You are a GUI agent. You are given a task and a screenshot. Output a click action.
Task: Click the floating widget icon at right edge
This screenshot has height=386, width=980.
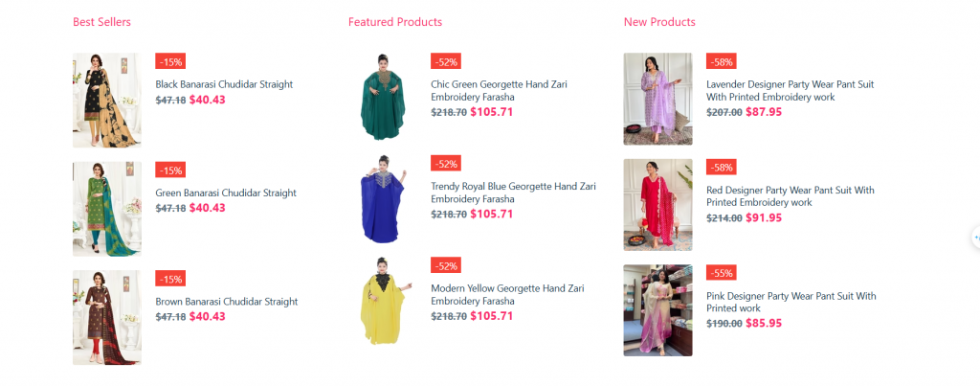(975, 238)
